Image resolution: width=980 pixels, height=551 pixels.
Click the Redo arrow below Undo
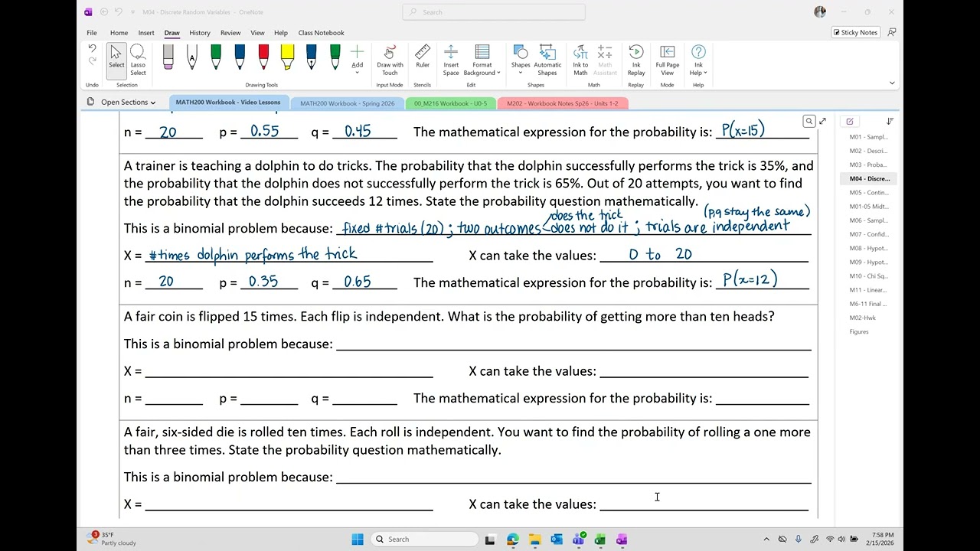(92, 62)
